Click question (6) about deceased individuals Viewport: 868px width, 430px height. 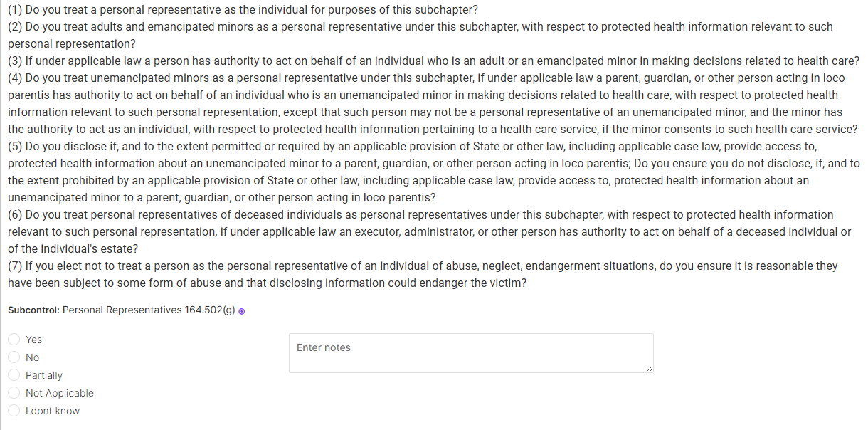click(x=429, y=231)
